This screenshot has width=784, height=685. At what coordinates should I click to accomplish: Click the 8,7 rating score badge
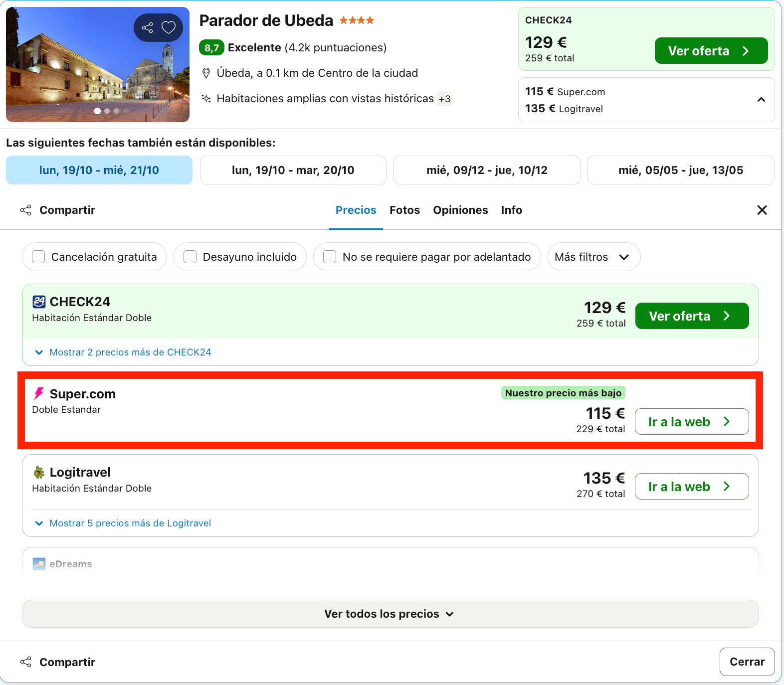[211, 48]
